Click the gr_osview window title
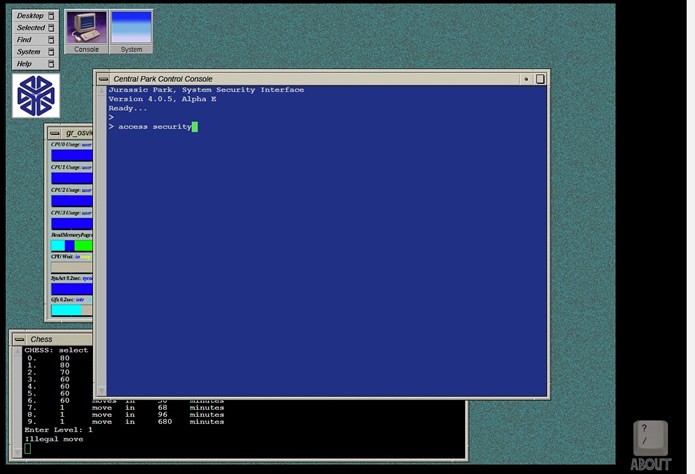695x474 pixels. click(78, 133)
